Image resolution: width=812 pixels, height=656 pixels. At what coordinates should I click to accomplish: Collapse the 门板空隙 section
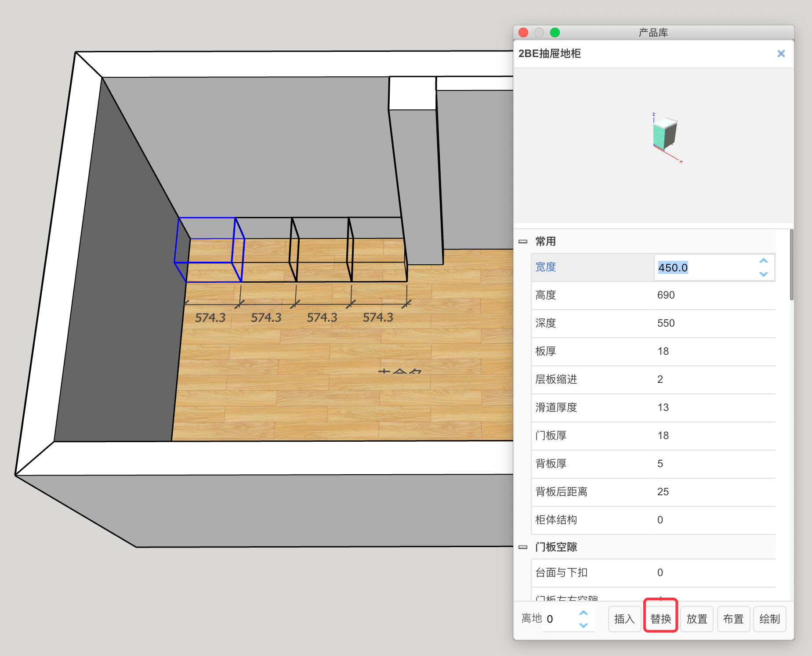pyautogui.click(x=523, y=547)
